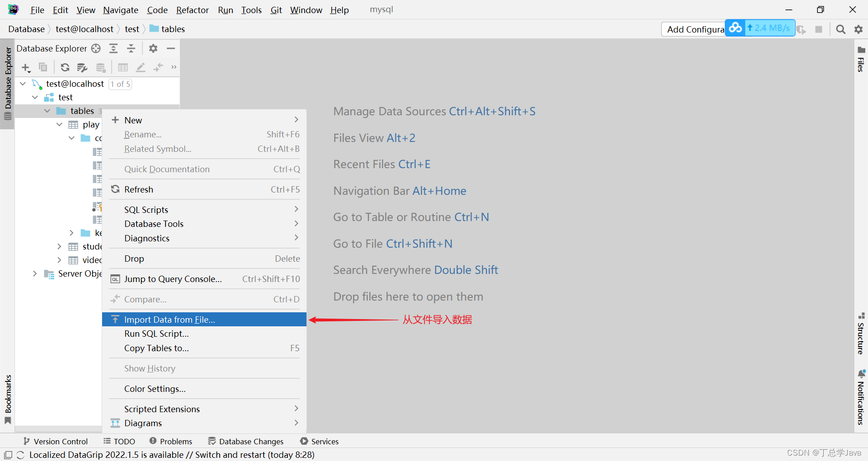
Task: Refresh the database tree via toolbar icon
Action: (x=65, y=67)
